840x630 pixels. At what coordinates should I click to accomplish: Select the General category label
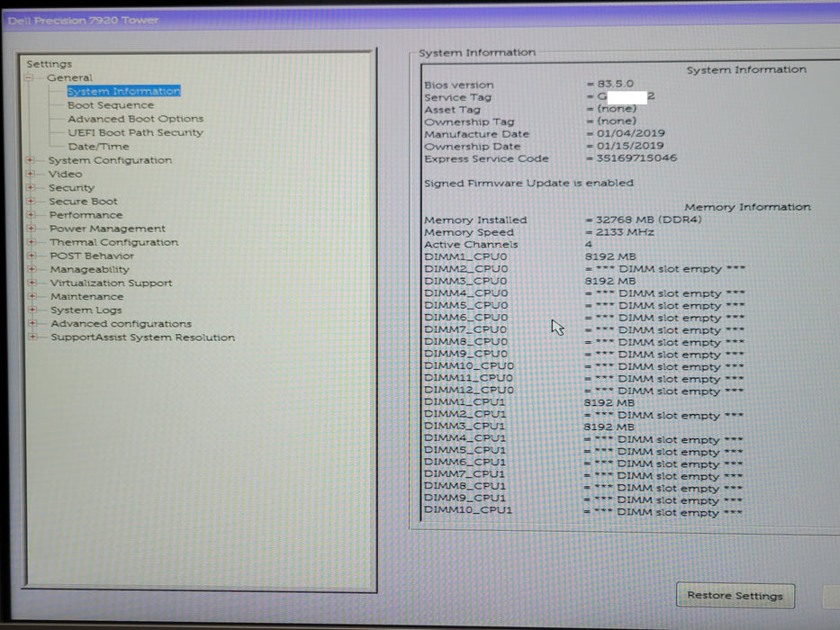(69, 77)
